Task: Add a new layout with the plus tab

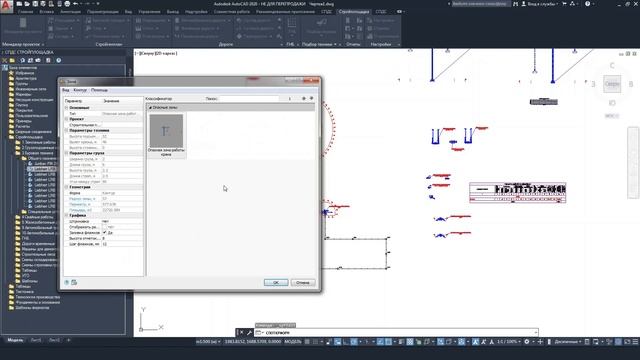Action: (x=69, y=340)
